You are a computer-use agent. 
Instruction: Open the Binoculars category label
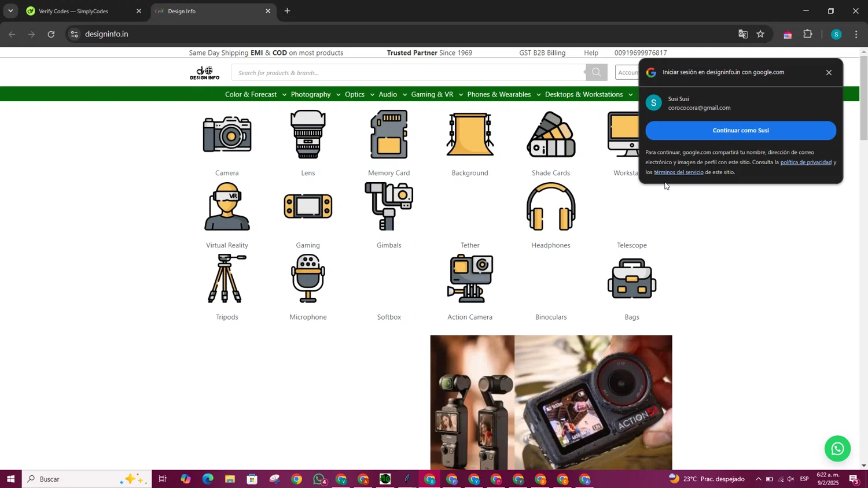pyautogui.click(x=551, y=317)
